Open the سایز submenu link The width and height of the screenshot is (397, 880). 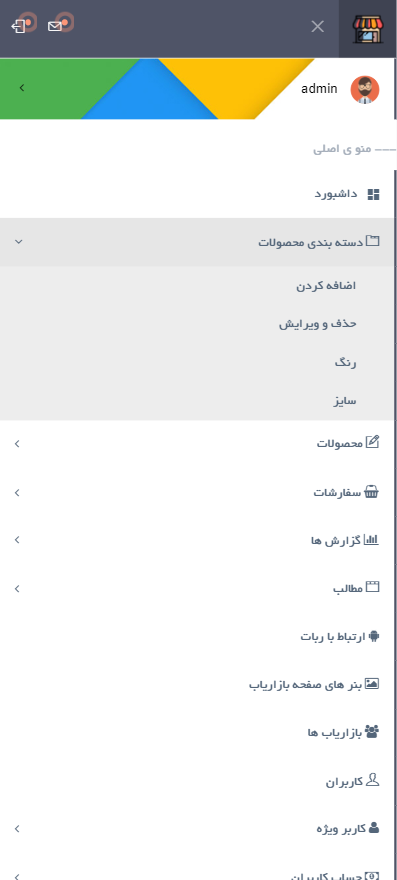[344, 401]
